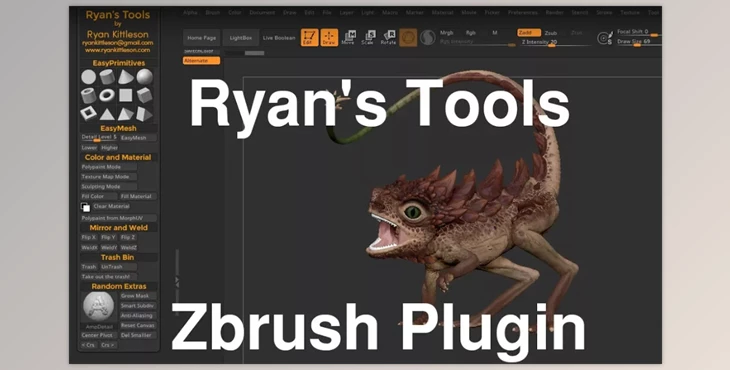Click Take out the trash!
The width and height of the screenshot is (730, 370).
109,277
